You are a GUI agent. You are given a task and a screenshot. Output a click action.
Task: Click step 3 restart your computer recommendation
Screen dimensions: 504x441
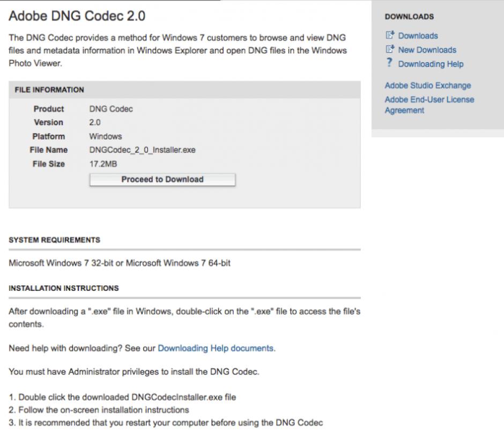(x=166, y=423)
